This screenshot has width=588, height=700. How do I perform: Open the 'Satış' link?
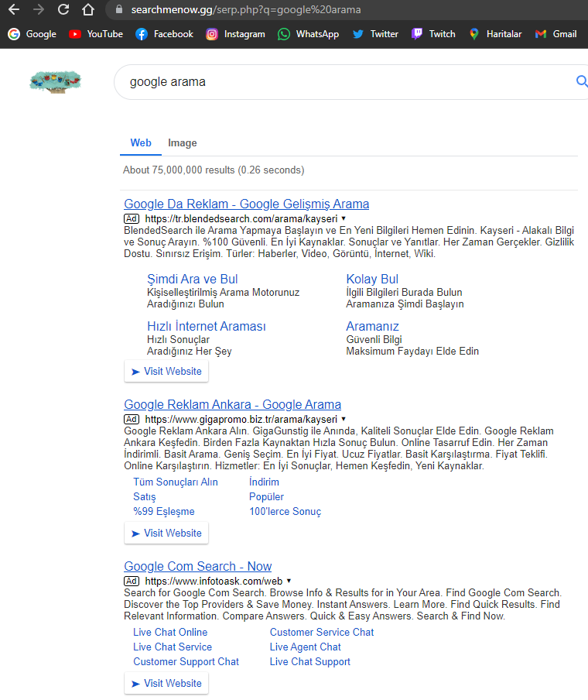point(144,497)
